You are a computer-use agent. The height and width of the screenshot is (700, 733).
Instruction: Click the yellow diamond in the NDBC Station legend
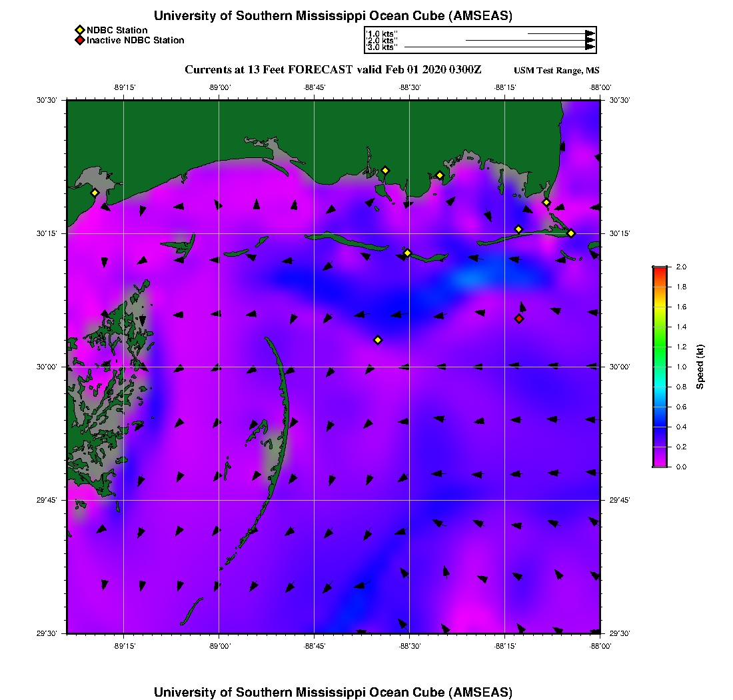pyautogui.click(x=79, y=30)
